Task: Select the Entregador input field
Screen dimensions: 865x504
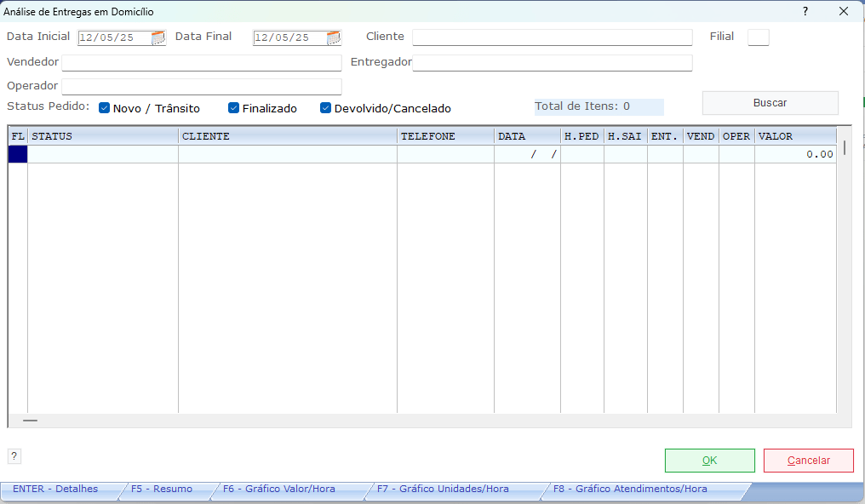Action: 552,63
